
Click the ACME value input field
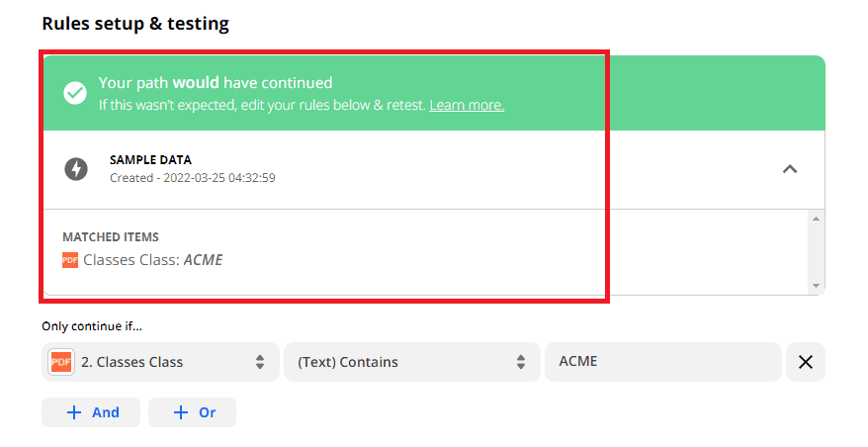coord(662,362)
